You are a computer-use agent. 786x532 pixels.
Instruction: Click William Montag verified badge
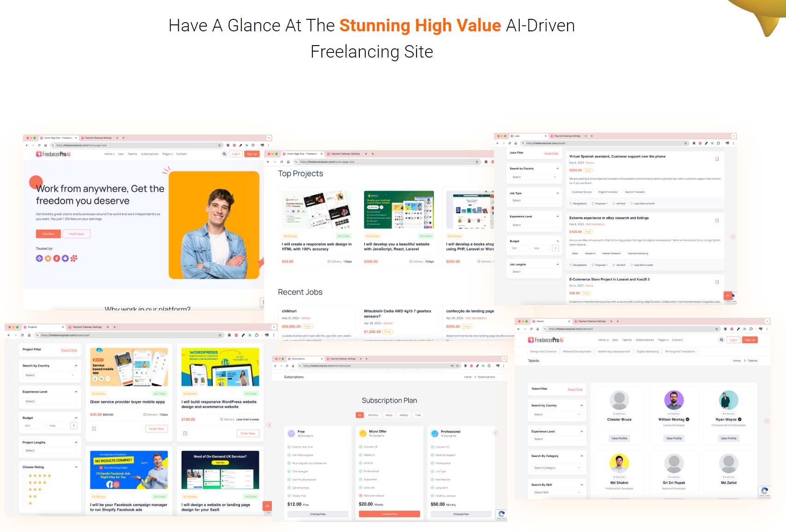click(687, 420)
